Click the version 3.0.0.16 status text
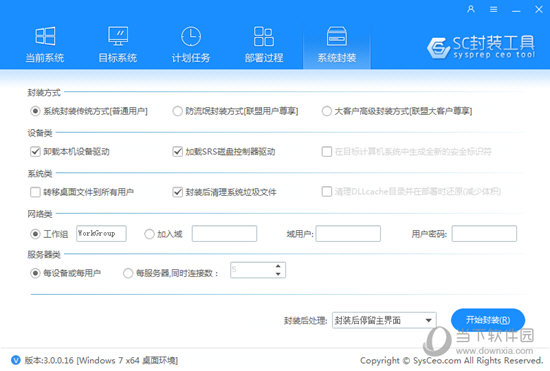Viewport: 550px width, 371px height. coord(101,360)
